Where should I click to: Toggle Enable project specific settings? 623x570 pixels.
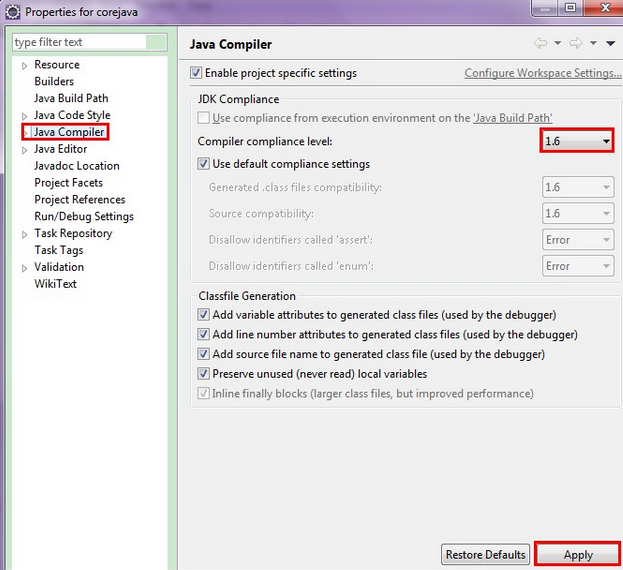tap(195, 73)
